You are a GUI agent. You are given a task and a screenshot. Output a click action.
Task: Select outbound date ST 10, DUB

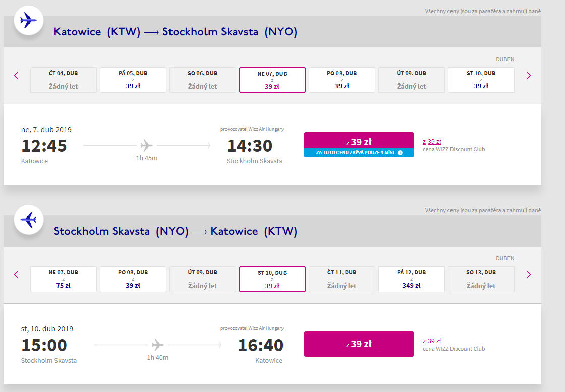pyautogui.click(x=481, y=80)
